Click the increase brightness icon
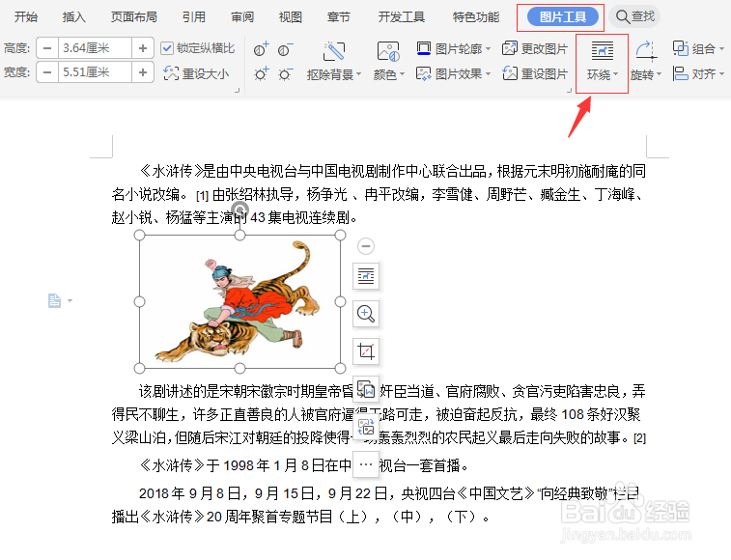 point(261,73)
